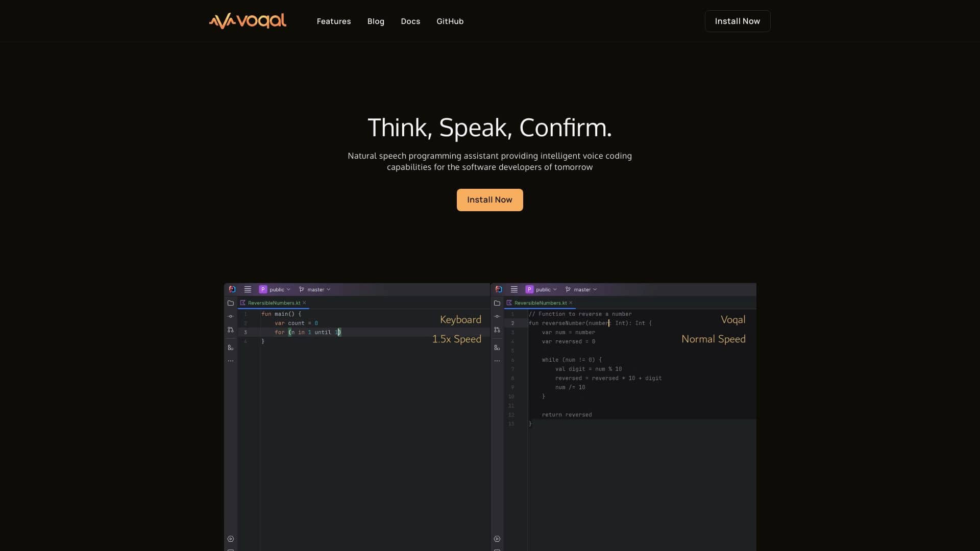Open the Pull Requests sidebar icon

pyautogui.click(x=231, y=330)
